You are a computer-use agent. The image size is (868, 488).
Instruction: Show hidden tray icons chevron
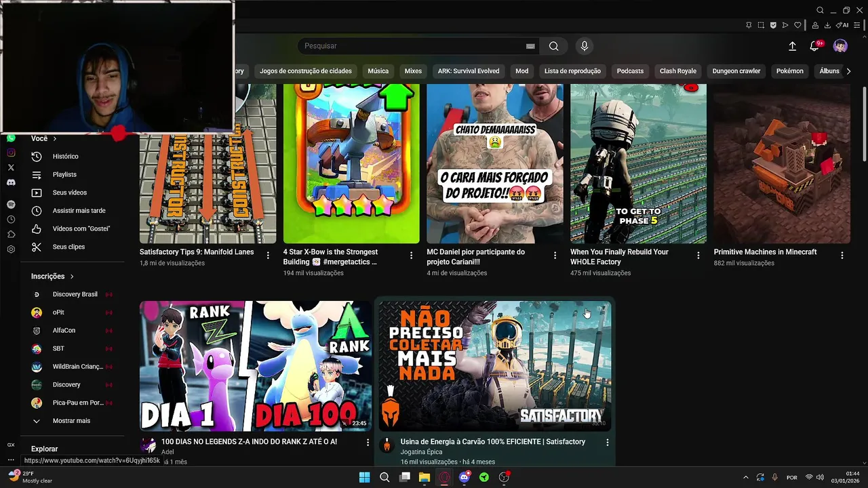[745, 477]
